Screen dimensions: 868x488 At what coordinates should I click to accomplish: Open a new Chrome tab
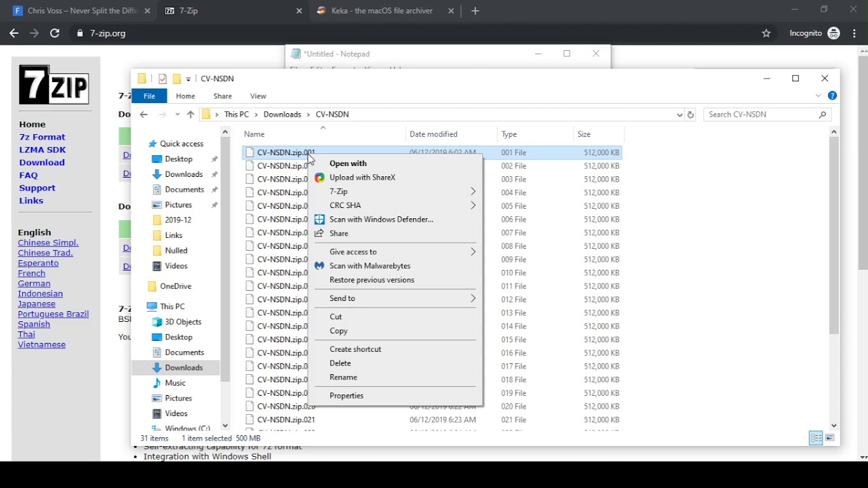pyautogui.click(x=475, y=11)
